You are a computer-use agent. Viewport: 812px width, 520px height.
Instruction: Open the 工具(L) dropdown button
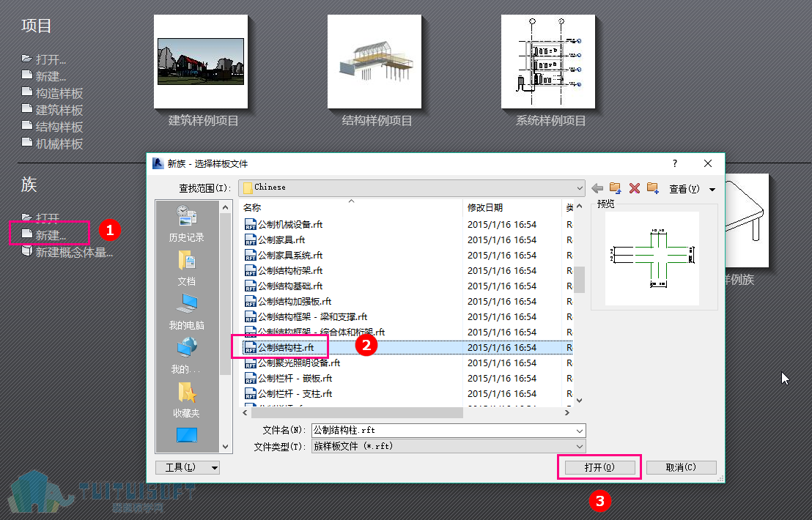click(188, 468)
